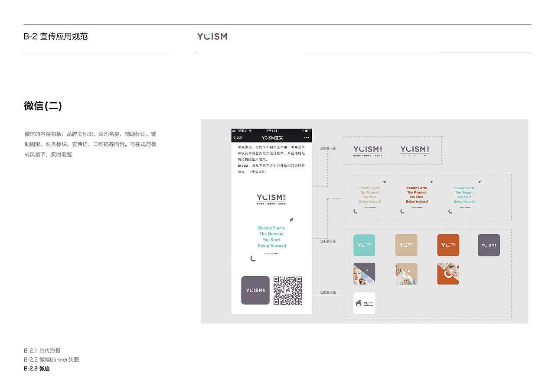Viewport: 555px width, 392px height.
Task: Click the 中国移动 carrier signal indicator
Action: pyautogui.click(x=240, y=130)
